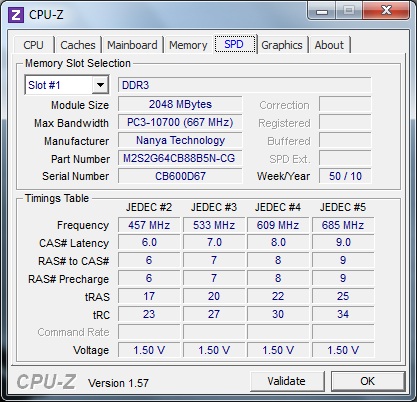The height and width of the screenshot is (402, 417).
Task: Select the PC3-10700 (667 MHz) bandwidth value
Action: (x=180, y=122)
